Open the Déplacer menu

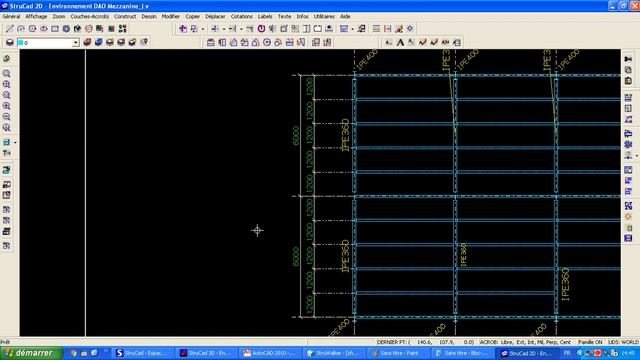(x=215, y=16)
